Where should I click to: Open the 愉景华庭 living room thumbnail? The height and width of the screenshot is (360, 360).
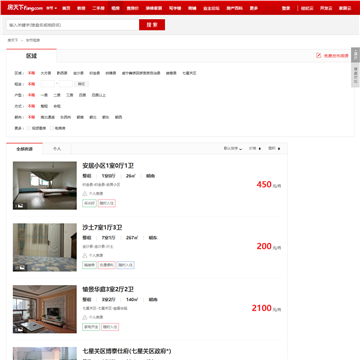pyautogui.click(x=45, y=309)
